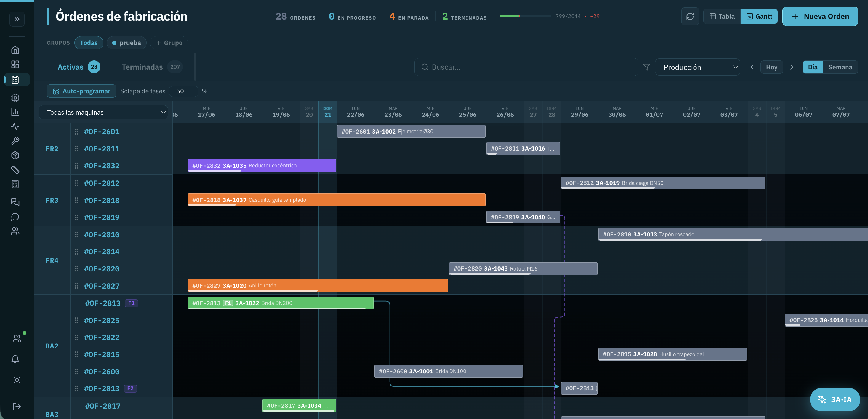Click the green #OF-2817 3A-1034 bar
The height and width of the screenshot is (419, 868).
click(299, 405)
